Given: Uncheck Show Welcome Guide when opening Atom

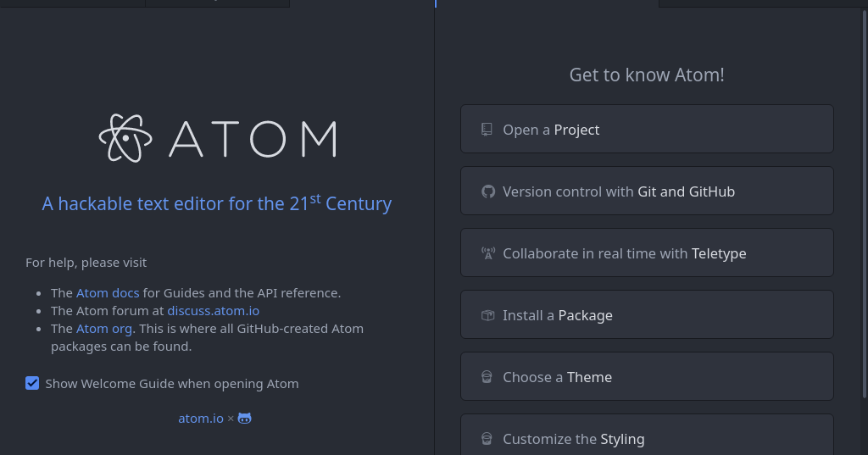Looking at the screenshot, I should [32, 383].
